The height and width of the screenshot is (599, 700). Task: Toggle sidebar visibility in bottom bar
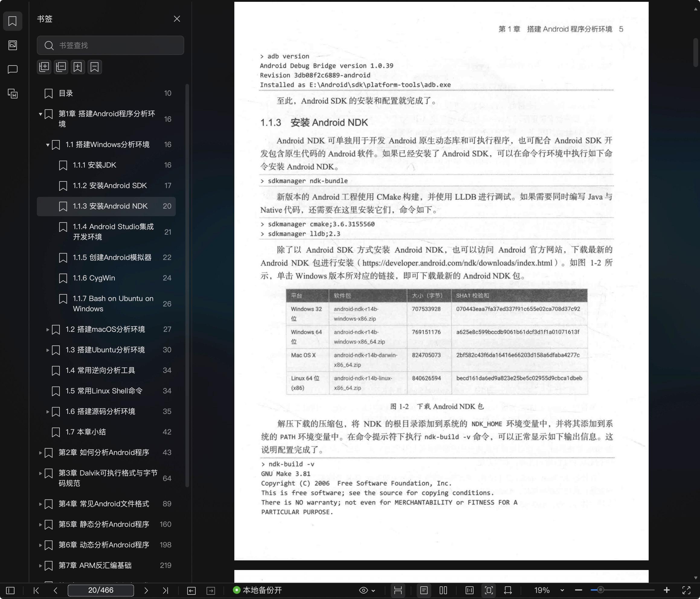click(11, 590)
